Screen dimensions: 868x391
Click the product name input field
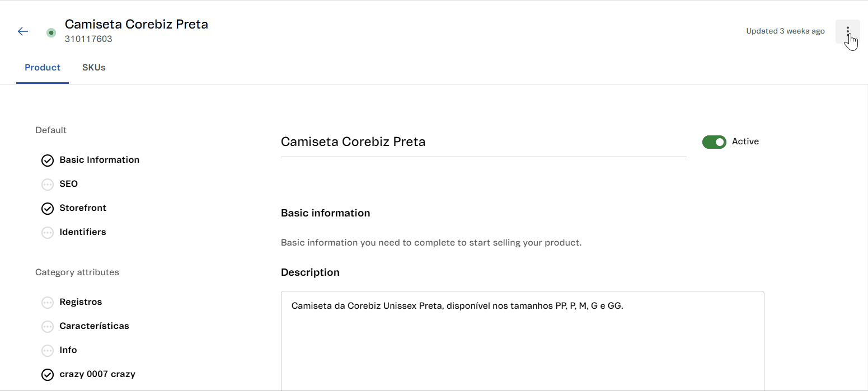click(483, 142)
